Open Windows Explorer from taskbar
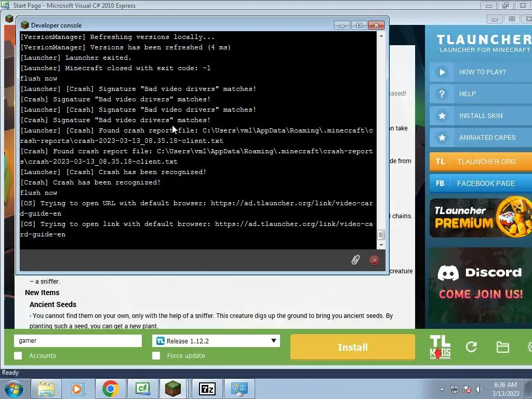 click(46, 389)
